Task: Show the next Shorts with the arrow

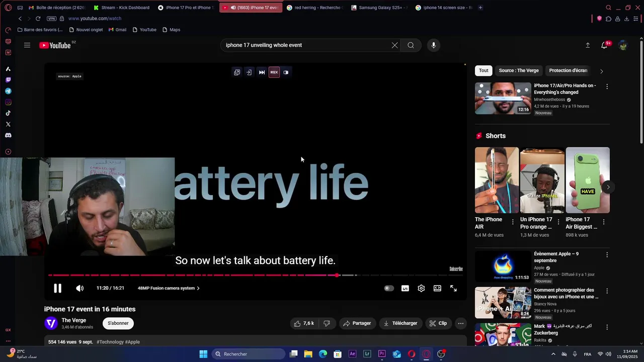Action: [x=608, y=187]
